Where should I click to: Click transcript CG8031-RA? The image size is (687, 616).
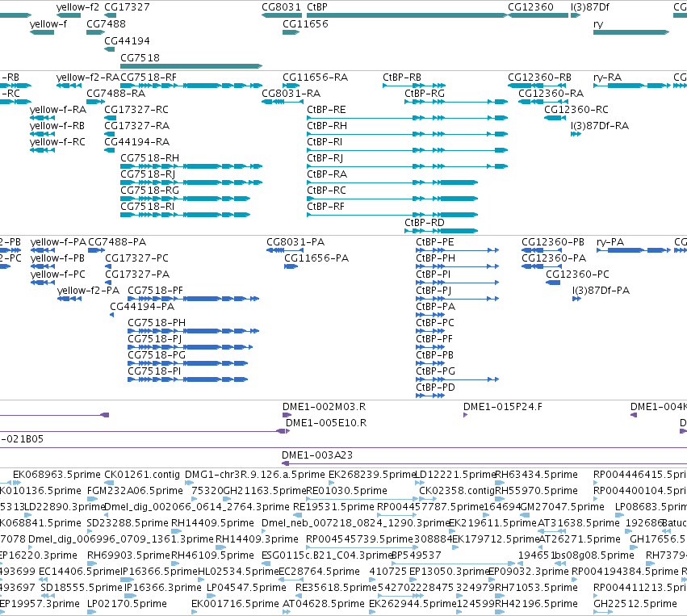click(x=283, y=102)
